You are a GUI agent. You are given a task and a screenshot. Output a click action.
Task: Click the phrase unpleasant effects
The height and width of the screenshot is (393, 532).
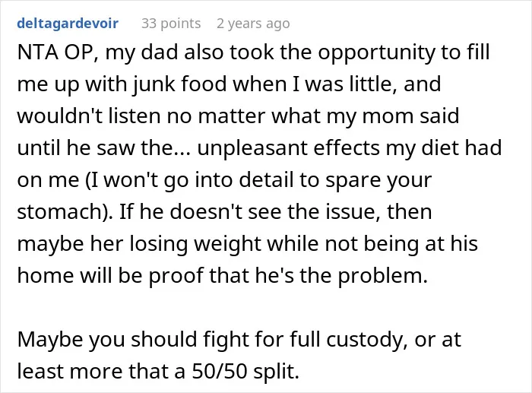pyautogui.click(x=288, y=148)
